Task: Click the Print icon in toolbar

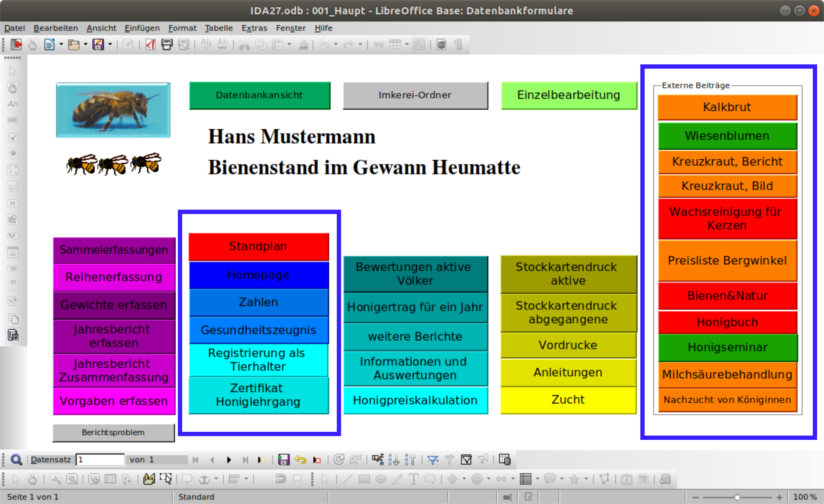Action: pyautogui.click(x=167, y=44)
